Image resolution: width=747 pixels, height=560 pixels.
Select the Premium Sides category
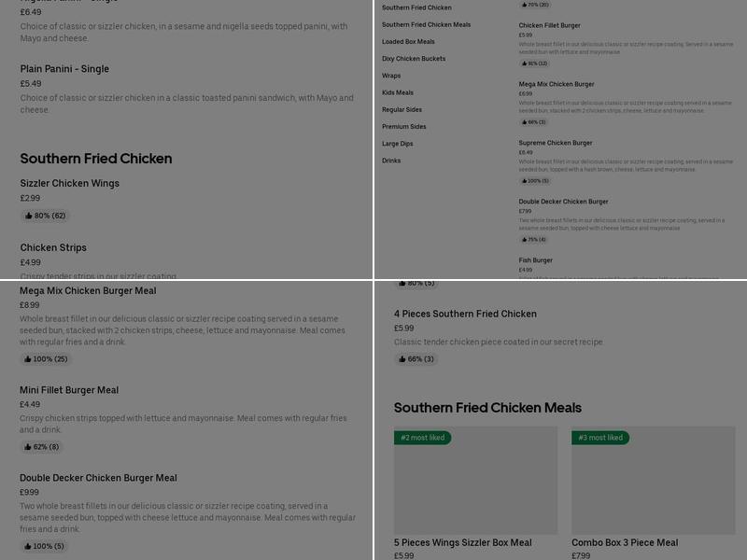point(403,127)
